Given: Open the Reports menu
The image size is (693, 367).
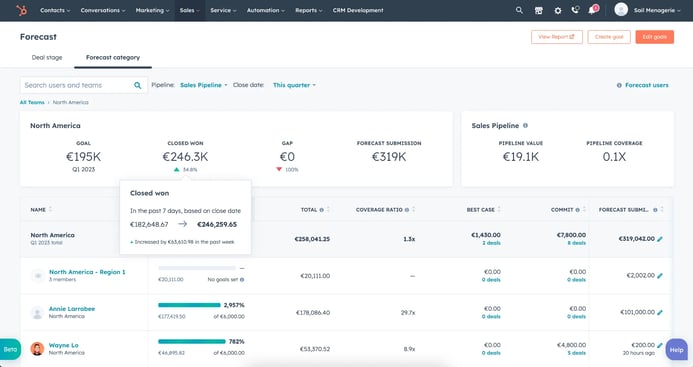Looking at the screenshot, I should (x=308, y=10).
